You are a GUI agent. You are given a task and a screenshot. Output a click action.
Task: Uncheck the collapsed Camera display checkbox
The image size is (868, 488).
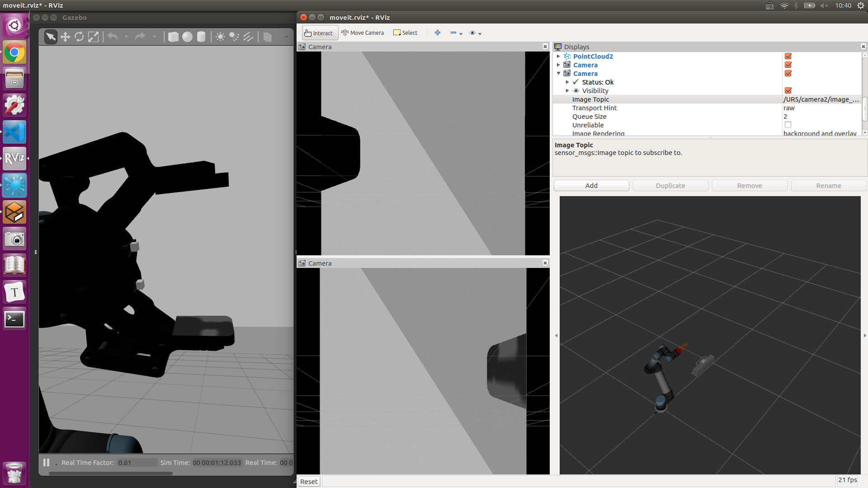point(788,65)
